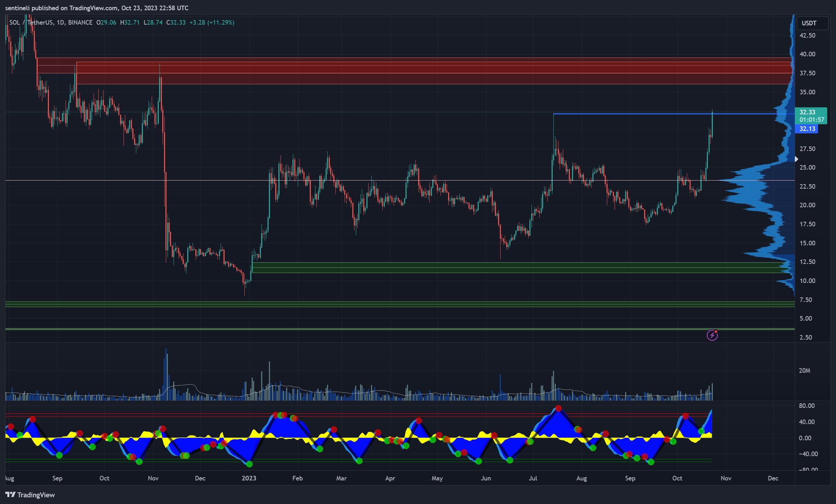Click the SOL / TetherUS symbol title
The image size is (836, 504).
tap(31, 23)
